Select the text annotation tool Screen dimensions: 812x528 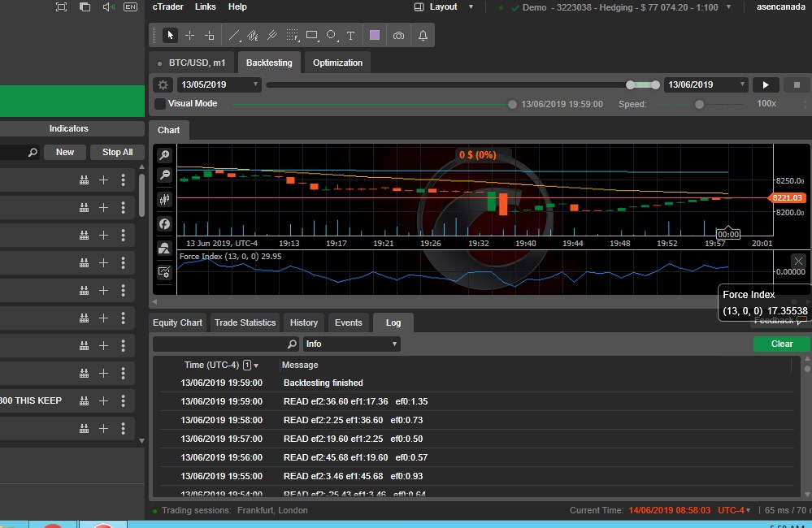pyautogui.click(x=350, y=35)
